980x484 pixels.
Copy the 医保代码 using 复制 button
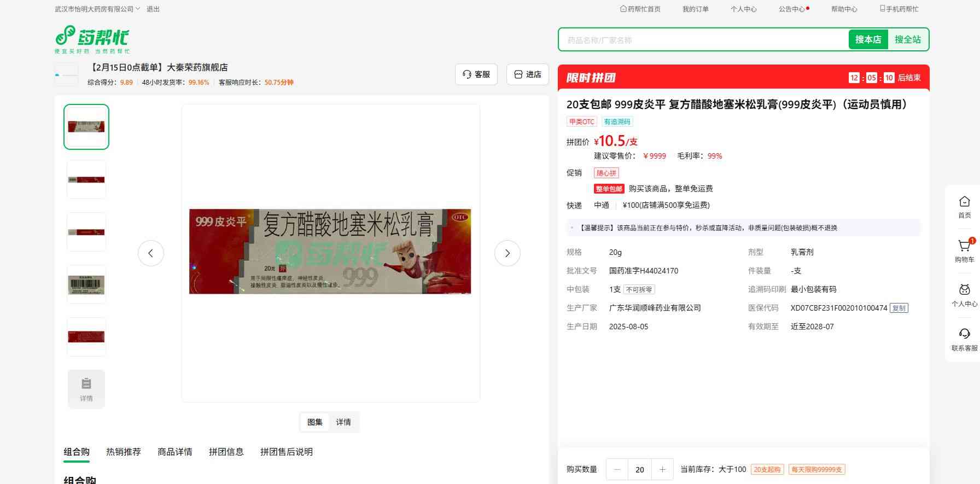click(x=899, y=308)
